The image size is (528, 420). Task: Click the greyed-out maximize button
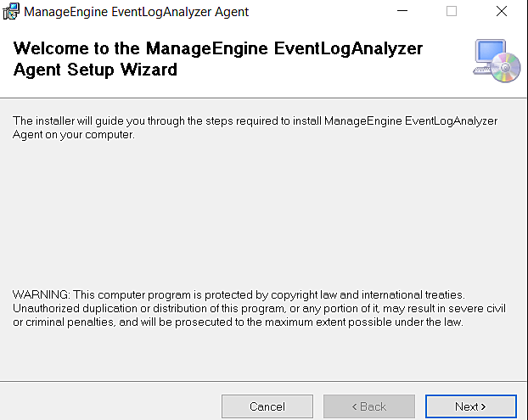tap(452, 12)
